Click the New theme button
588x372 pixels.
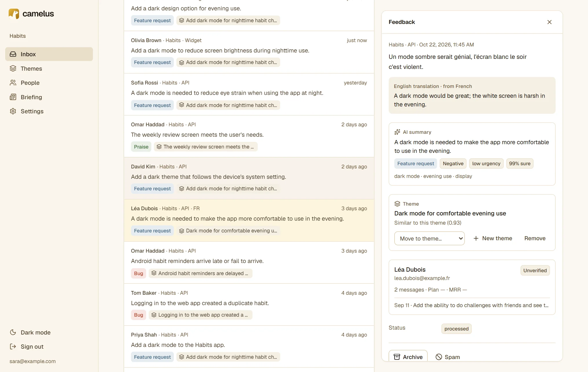coord(493,238)
